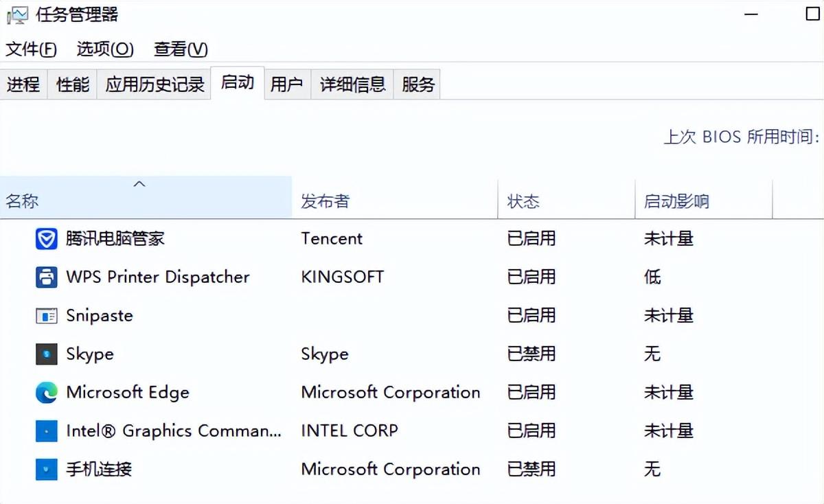Screen dimensions: 824x504
Task: Click the sort arrow above 名称
Action: 139,184
